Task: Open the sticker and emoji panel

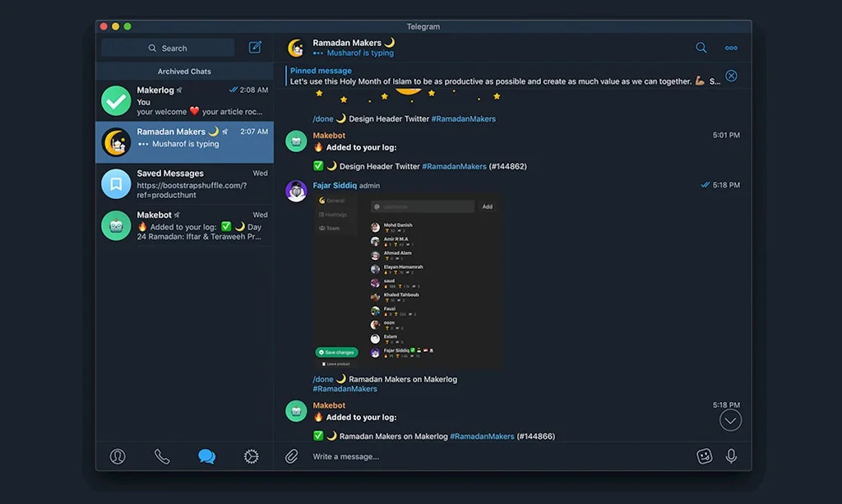Action: (x=704, y=456)
